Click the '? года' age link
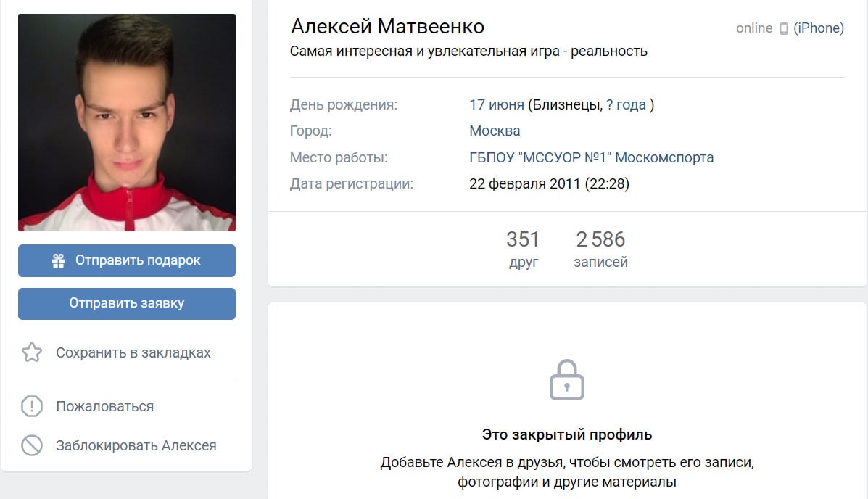This screenshot has height=499, width=868. pos(626,104)
